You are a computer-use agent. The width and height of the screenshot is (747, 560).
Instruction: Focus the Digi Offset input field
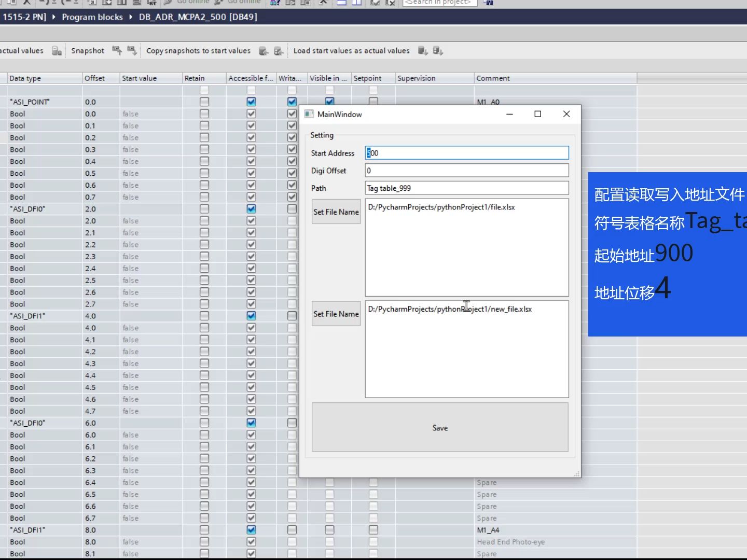(x=467, y=170)
